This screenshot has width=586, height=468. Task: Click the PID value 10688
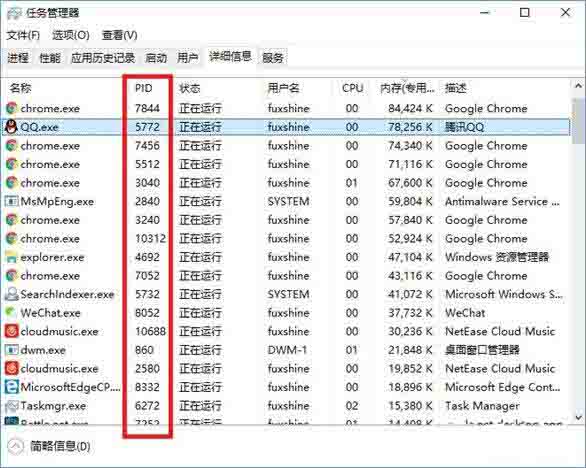150,331
